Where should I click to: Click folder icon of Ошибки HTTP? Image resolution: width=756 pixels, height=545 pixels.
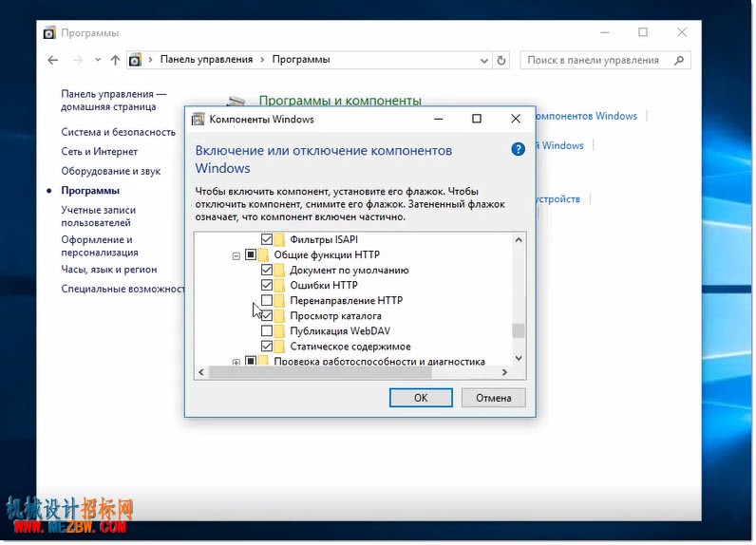[x=279, y=285]
